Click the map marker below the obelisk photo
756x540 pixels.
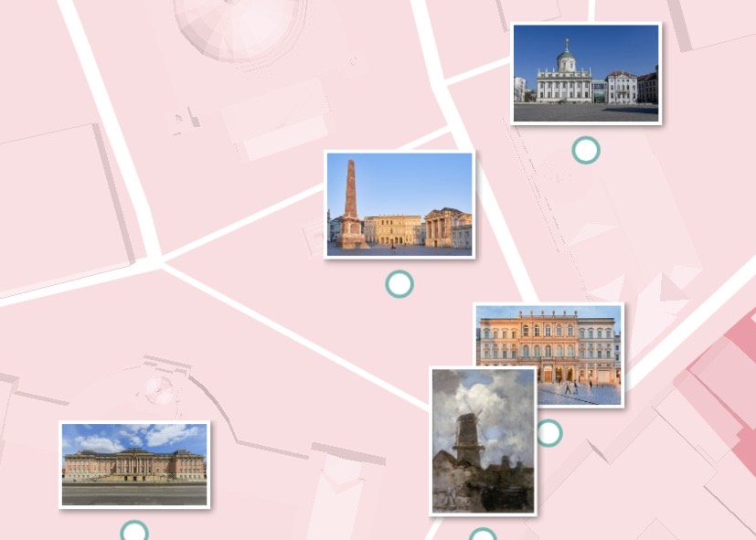coord(399,284)
